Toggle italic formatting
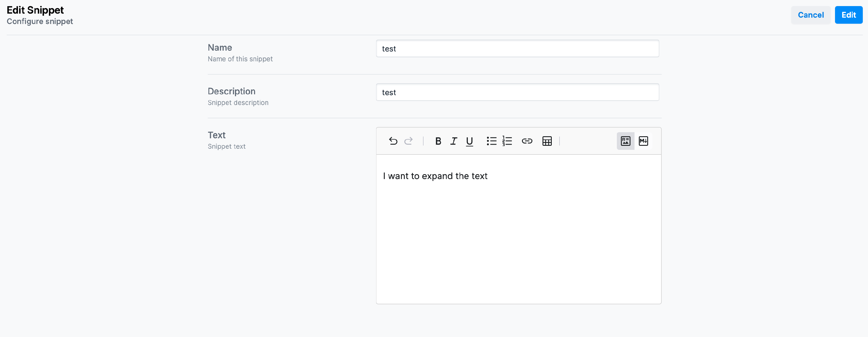The image size is (868, 337). (x=454, y=141)
